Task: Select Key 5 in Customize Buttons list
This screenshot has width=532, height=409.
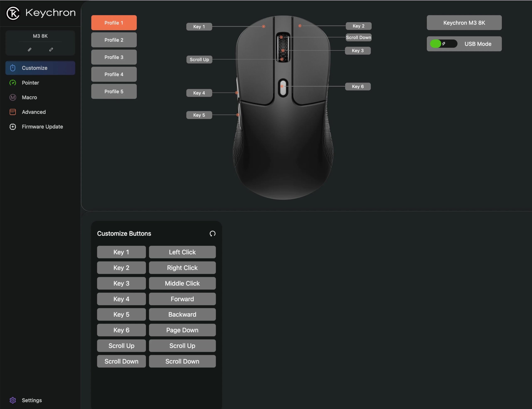Action: [121, 314]
